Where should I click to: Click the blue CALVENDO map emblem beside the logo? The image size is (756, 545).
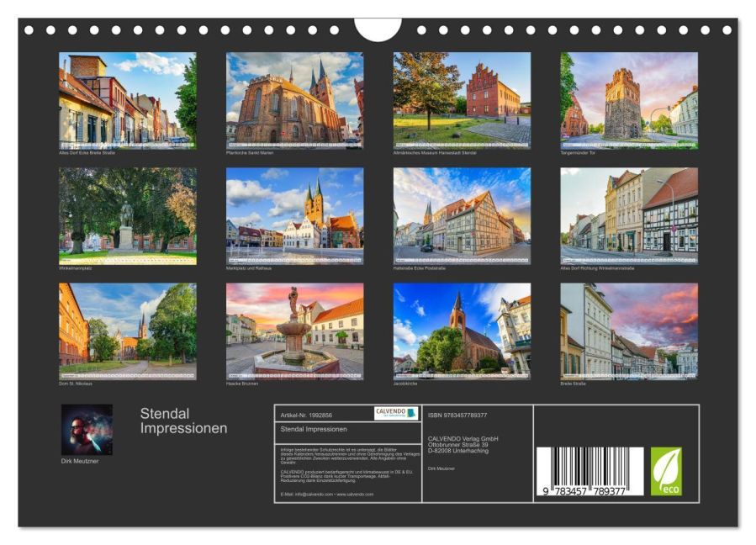tap(413, 411)
